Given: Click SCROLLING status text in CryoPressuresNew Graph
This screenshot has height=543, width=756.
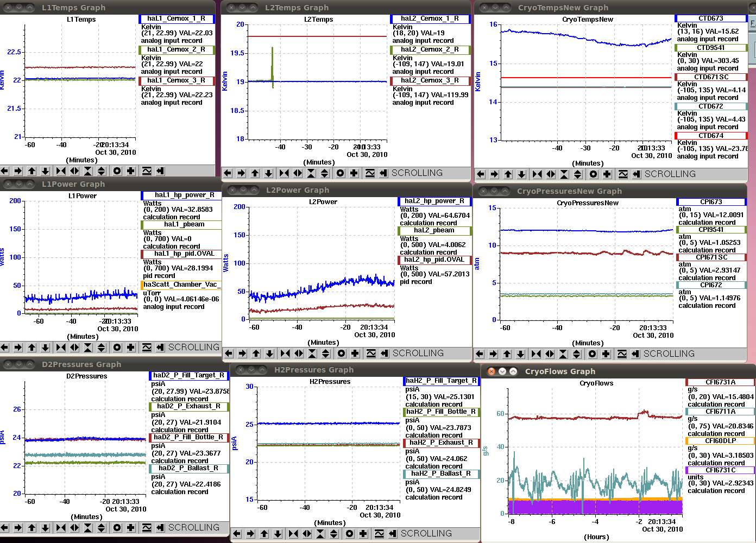Looking at the screenshot, I should (x=669, y=354).
